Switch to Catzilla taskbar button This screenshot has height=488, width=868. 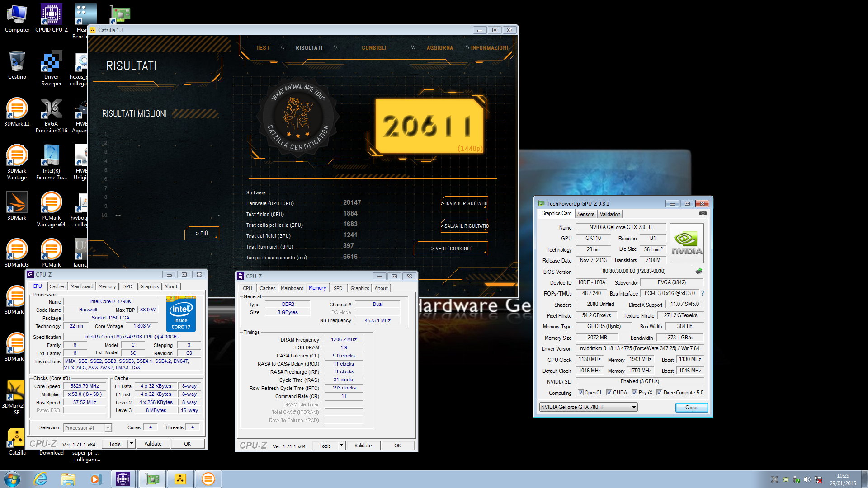coord(180,479)
